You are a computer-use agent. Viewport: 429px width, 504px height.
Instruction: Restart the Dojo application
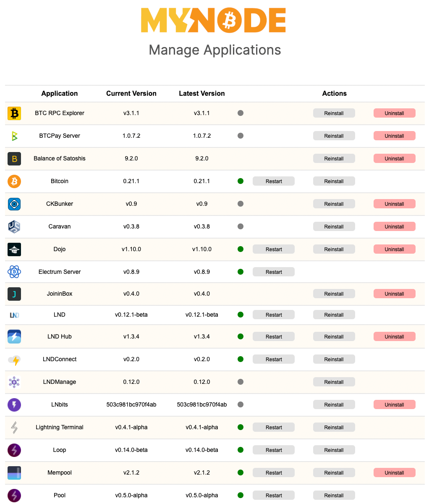click(274, 249)
